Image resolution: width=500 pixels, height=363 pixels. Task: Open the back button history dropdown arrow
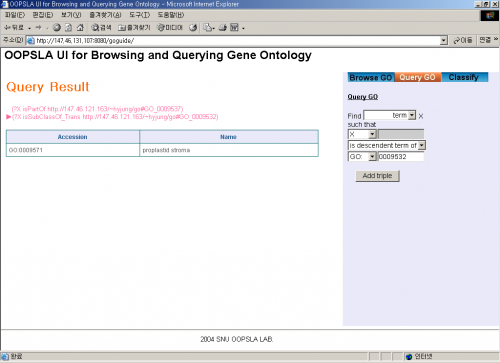click(30, 28)
